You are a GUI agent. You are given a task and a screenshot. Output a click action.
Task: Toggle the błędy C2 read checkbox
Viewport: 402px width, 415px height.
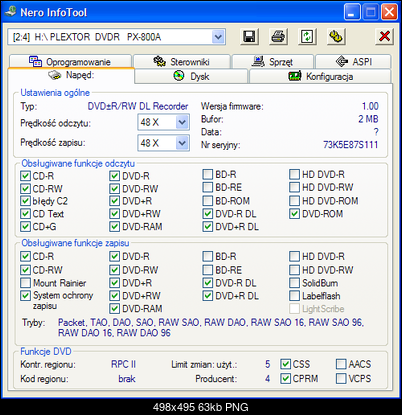coord(25,201)
